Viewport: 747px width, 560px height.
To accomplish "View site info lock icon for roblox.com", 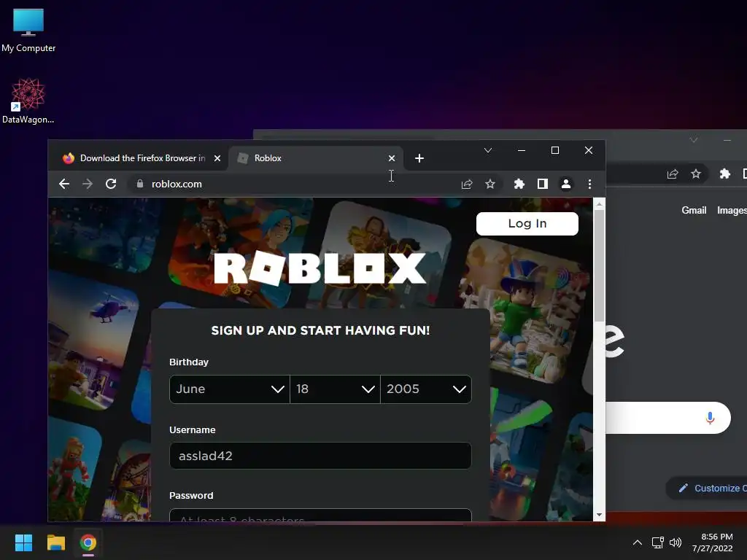I will 139,184.
